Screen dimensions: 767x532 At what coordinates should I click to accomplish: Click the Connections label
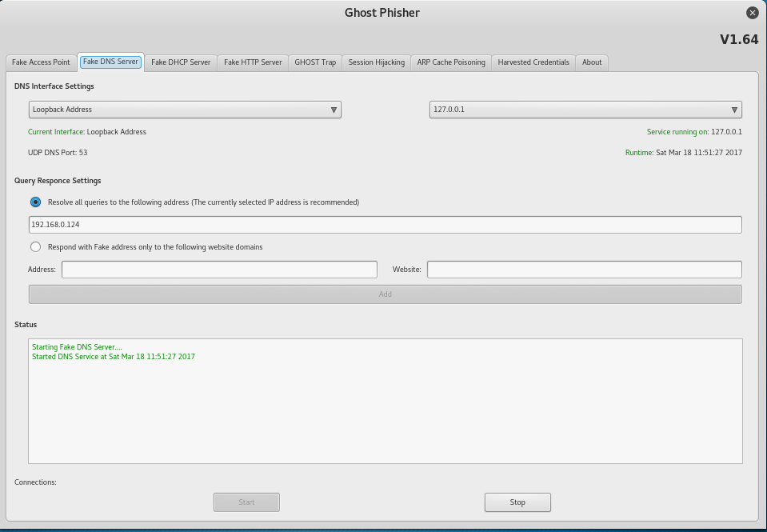tap(35, 482)
